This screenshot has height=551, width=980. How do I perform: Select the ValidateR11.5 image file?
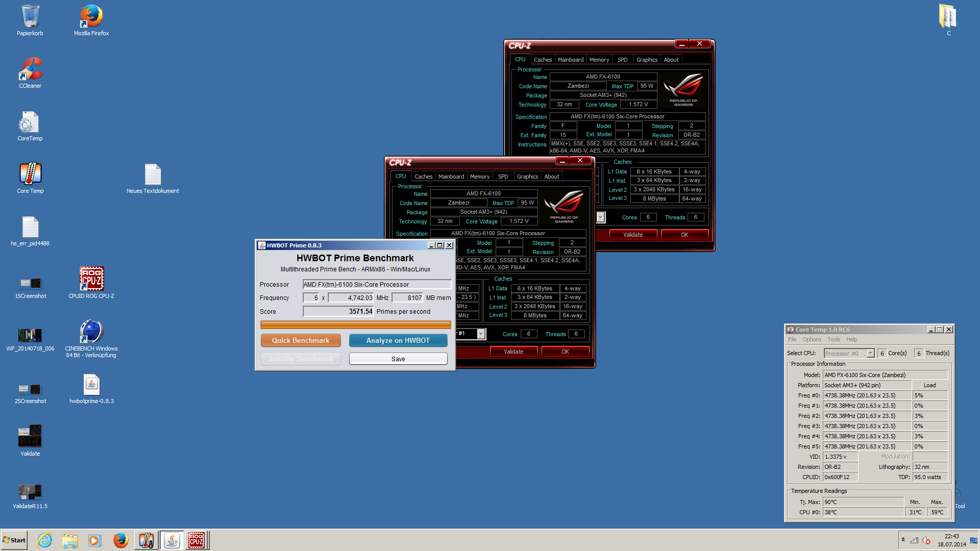[30, 496]
